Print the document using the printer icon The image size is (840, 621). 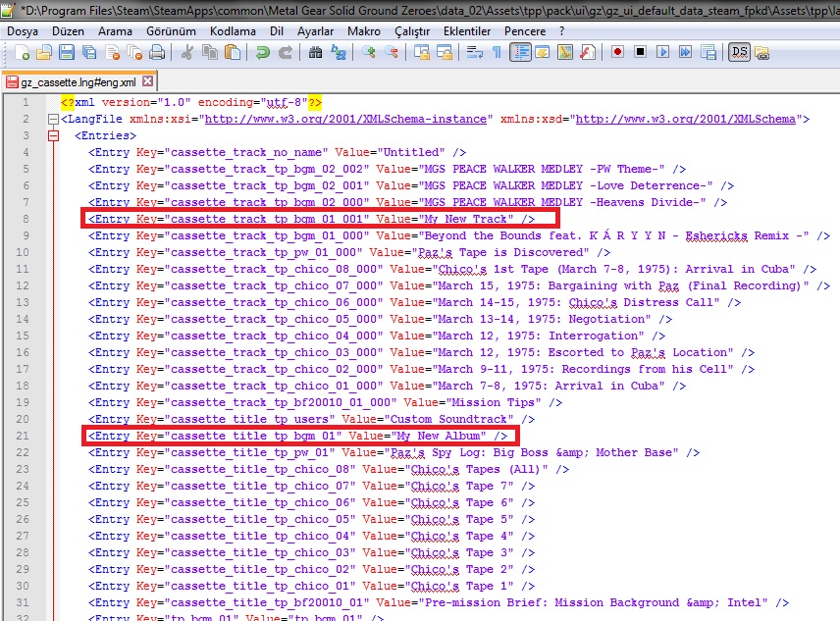click(157, 52)
